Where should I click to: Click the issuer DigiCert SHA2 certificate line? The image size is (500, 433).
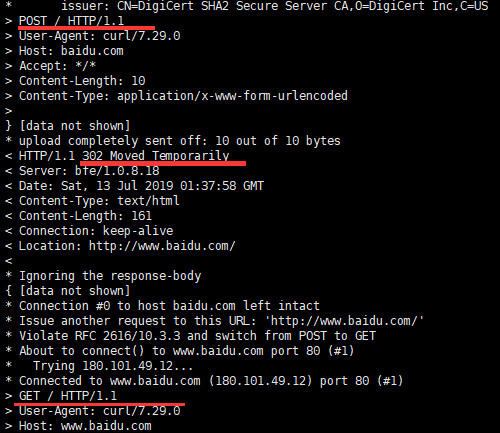[275, 6]
